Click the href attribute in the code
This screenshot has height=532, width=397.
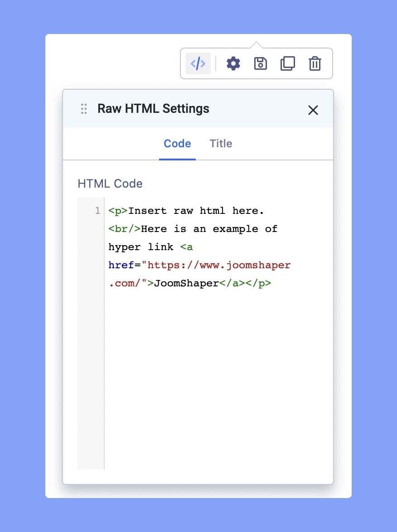point(121,265)
